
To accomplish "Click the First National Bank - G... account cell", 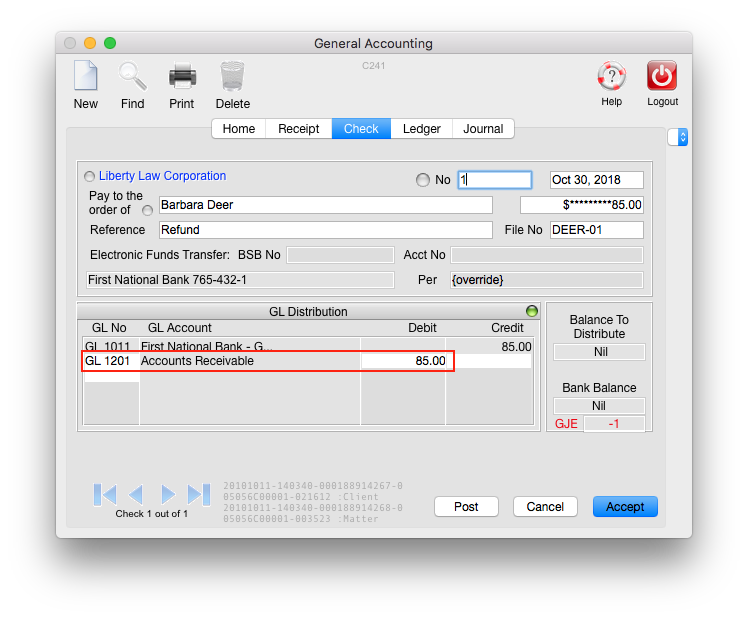I will [250, 346].
